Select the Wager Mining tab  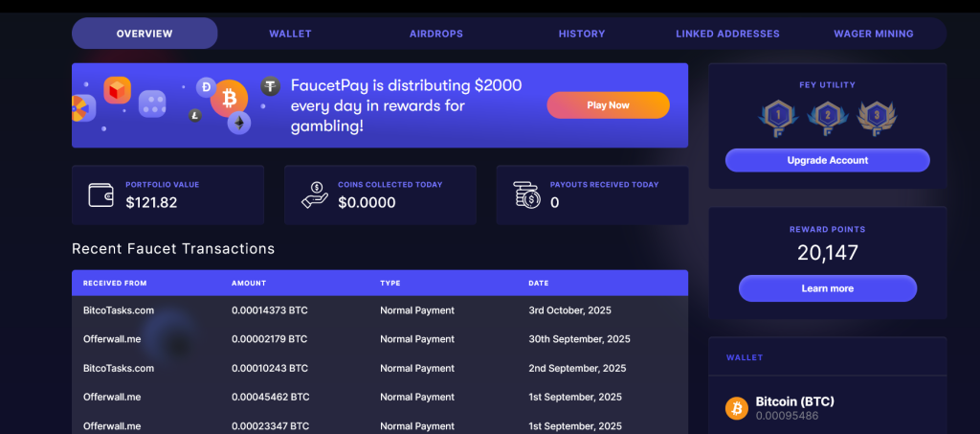(873, 34)
